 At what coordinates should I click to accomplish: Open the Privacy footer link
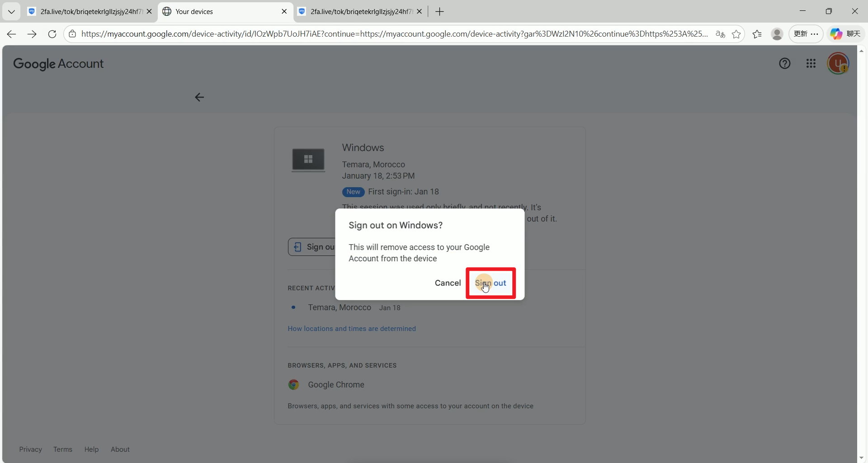[x=30, y=449]
